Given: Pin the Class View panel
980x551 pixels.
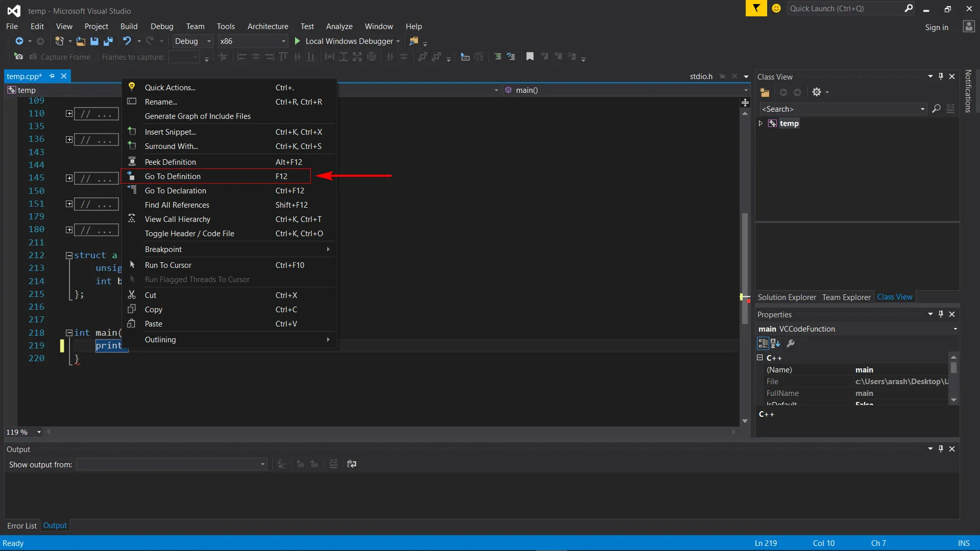Looking at the screenshot, I should 941,77.
